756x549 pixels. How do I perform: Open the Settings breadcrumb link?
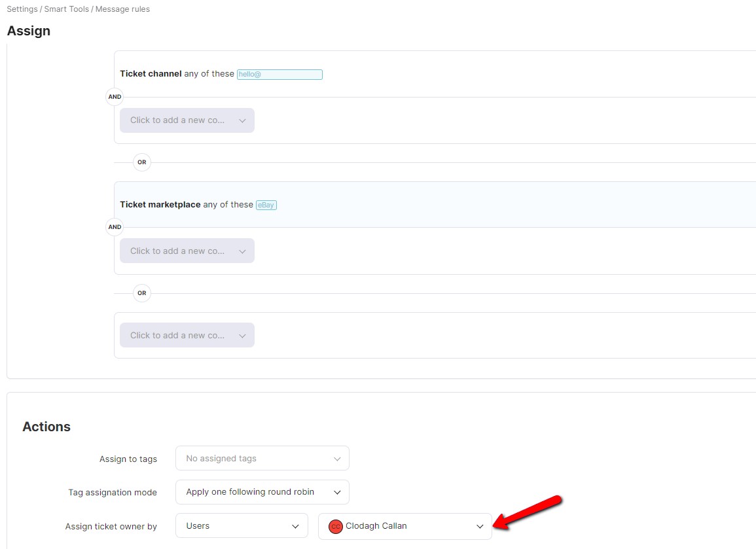pos(22,9)
